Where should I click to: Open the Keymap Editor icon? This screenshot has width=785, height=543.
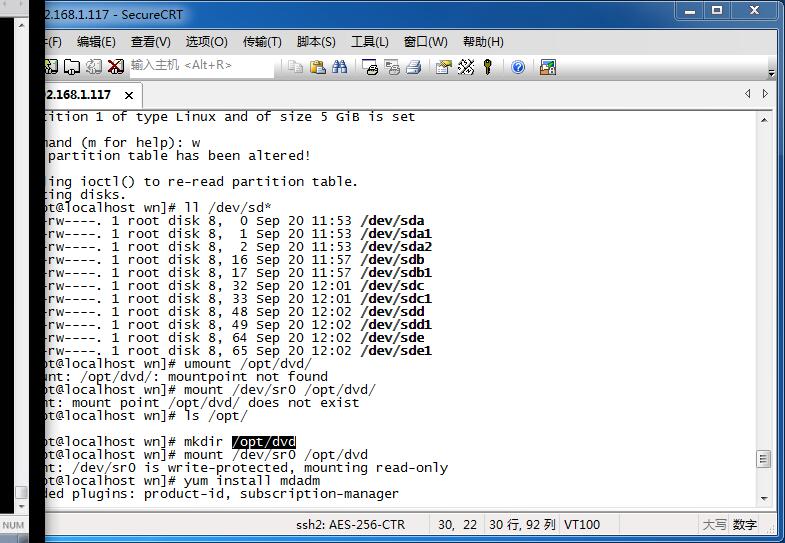click(x=466, y=67)
